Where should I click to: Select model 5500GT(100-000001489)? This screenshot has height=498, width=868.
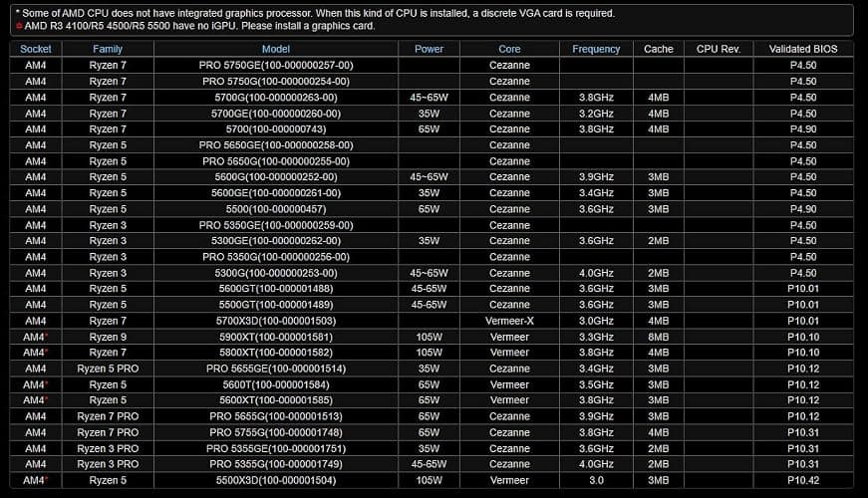[276, 305]
